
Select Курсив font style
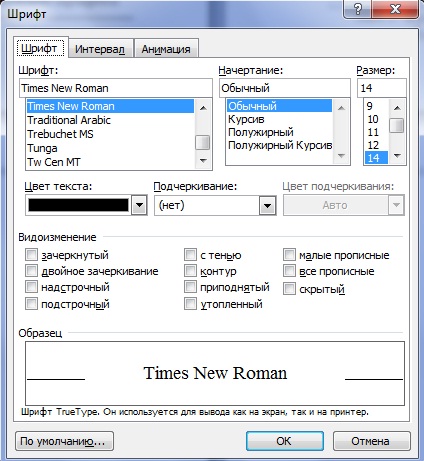(x=279, y=119)
